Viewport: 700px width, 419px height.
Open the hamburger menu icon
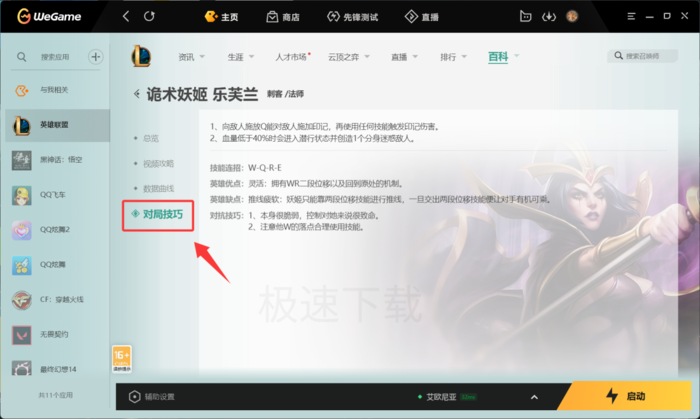click(x=631, y=17)
